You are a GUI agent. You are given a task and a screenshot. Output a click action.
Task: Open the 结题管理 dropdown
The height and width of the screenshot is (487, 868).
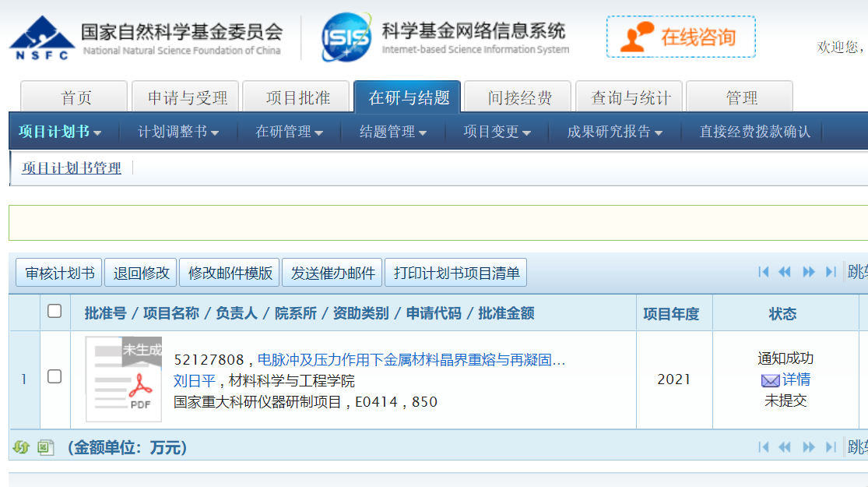point(393,132)
